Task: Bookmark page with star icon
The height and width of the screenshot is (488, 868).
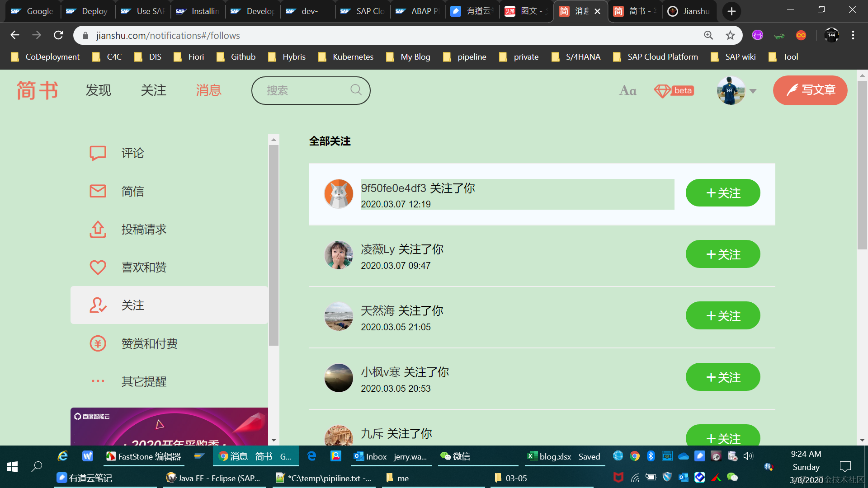Action: [730, 35]
